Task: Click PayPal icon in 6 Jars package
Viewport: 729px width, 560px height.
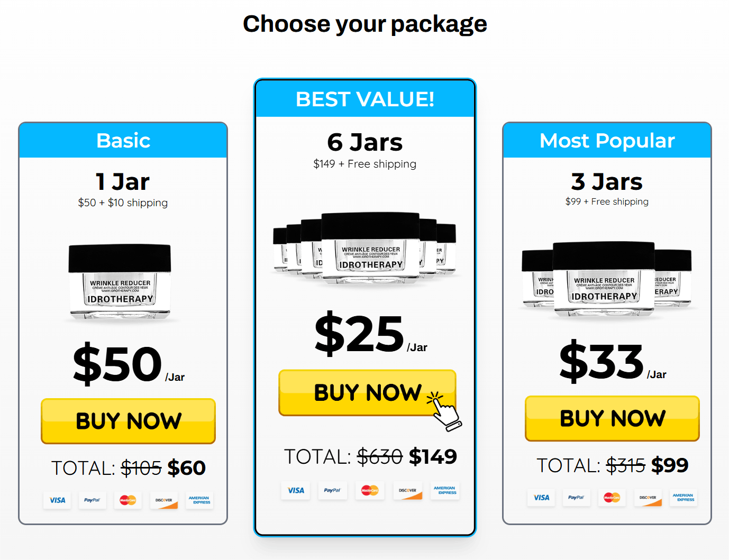Action: click(332, 491)
